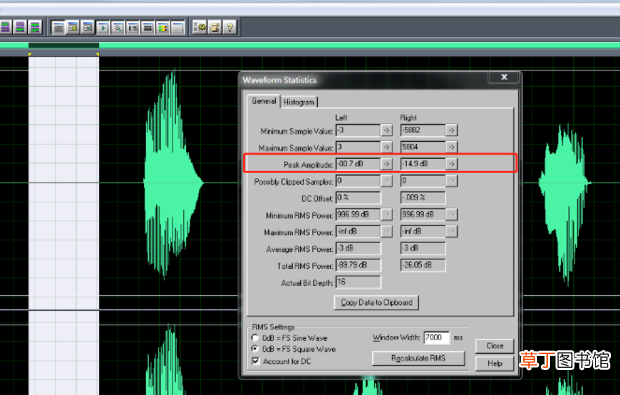Switch to the Histogram tab
This screenshot has width=620, height=395.
coord(299,102)
